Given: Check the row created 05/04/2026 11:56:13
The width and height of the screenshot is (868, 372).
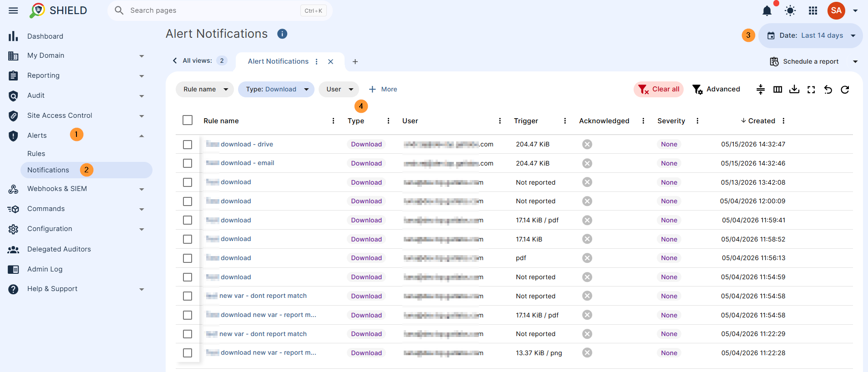Looking at the screenshot, I should [188, 258].
